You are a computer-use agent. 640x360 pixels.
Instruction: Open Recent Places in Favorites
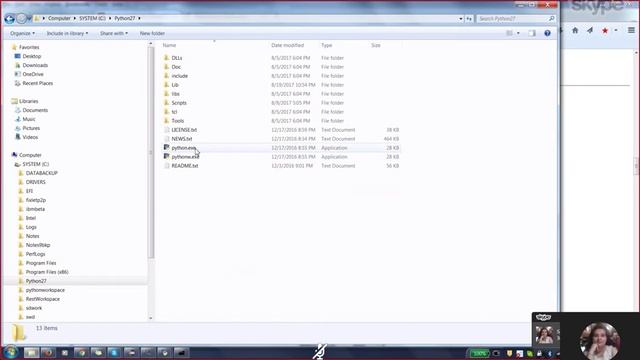38,83
